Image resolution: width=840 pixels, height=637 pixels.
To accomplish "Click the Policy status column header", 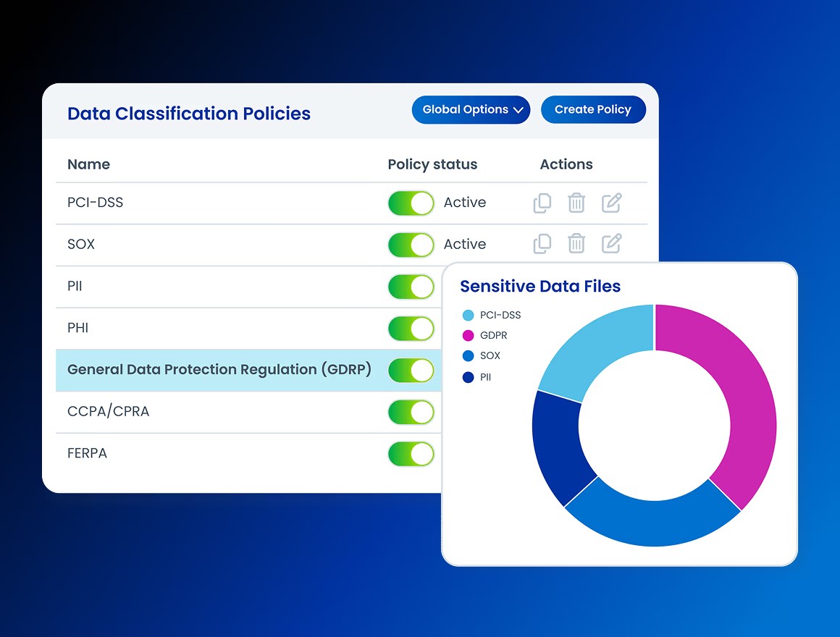I will 432,164.
